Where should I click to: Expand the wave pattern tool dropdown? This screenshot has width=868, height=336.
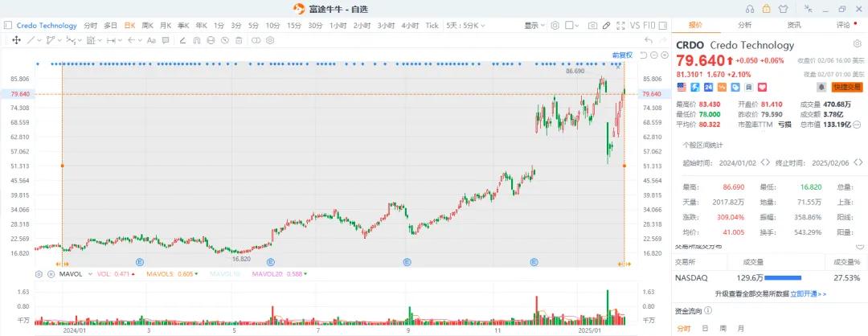80,40
